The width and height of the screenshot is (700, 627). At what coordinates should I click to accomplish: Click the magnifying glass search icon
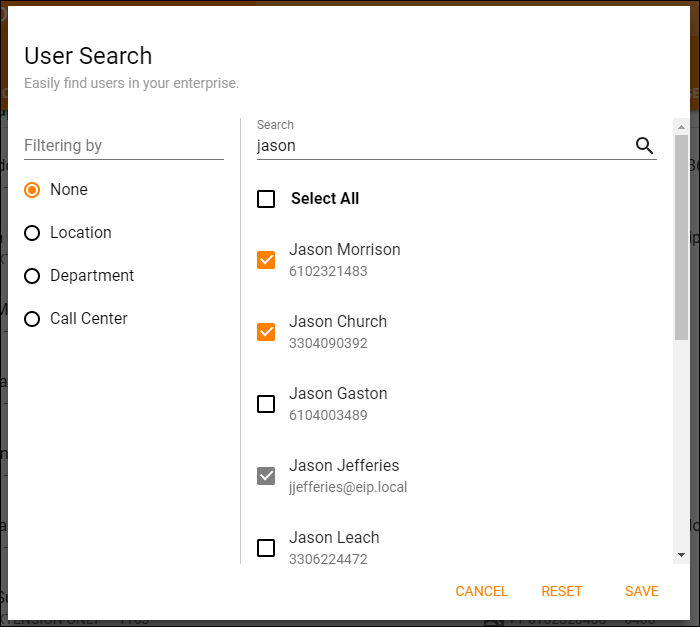tap(645, 146)
